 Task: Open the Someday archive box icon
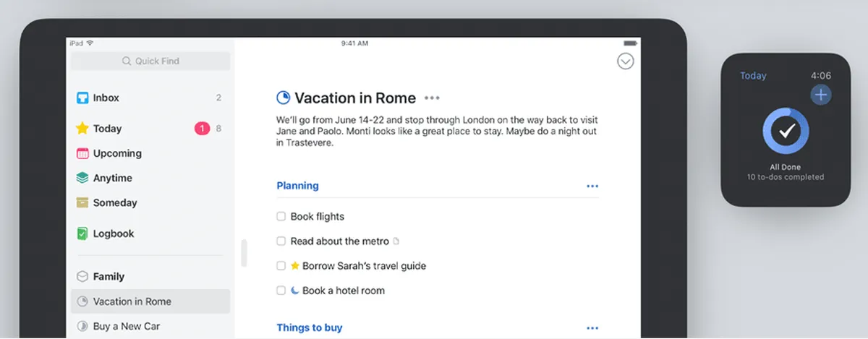point(82,202)
